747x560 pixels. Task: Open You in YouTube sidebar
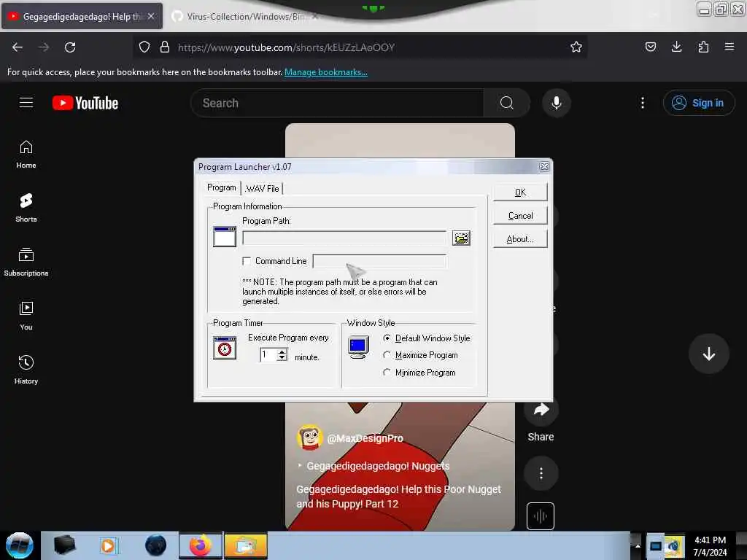coord(26,316)
